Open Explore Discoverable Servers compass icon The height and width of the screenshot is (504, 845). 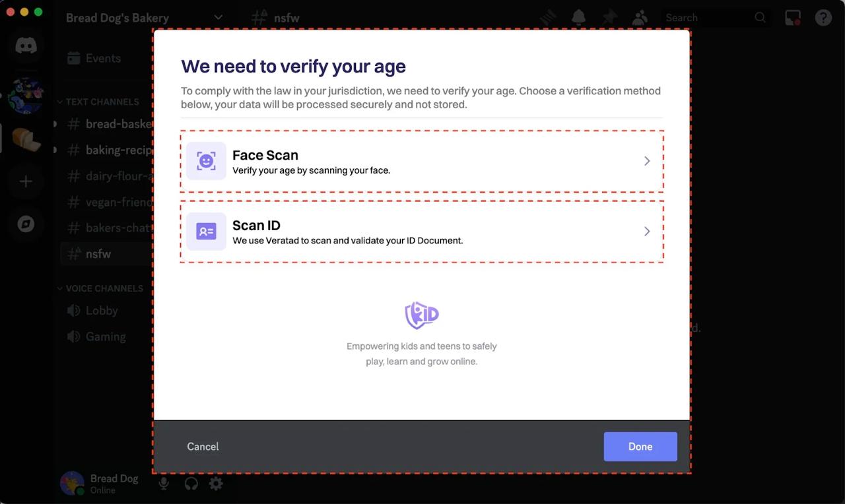[26, 224]
